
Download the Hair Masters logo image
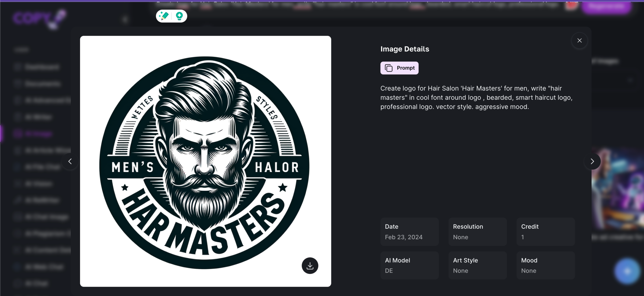coord(310,266)
